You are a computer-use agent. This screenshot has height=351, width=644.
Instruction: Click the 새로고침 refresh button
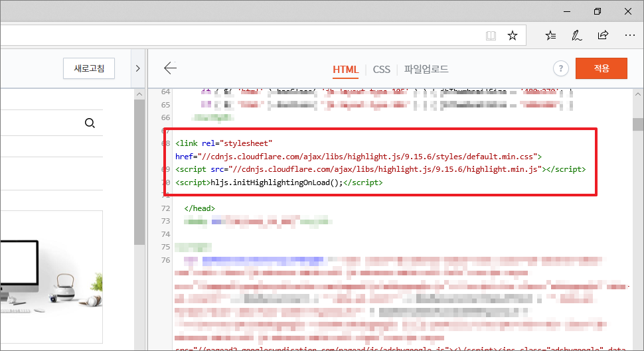click(89, 68)
